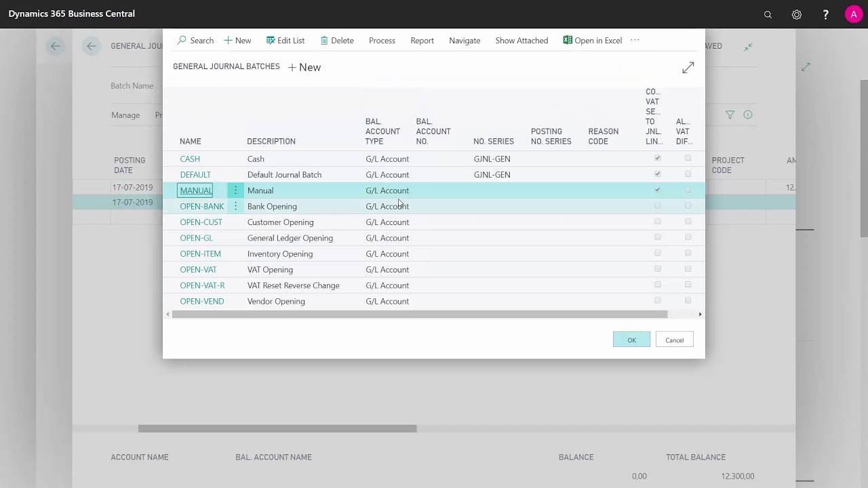Click GJNL-GEN in the CASH row
The image size is (868, 488).
(492, 159)
